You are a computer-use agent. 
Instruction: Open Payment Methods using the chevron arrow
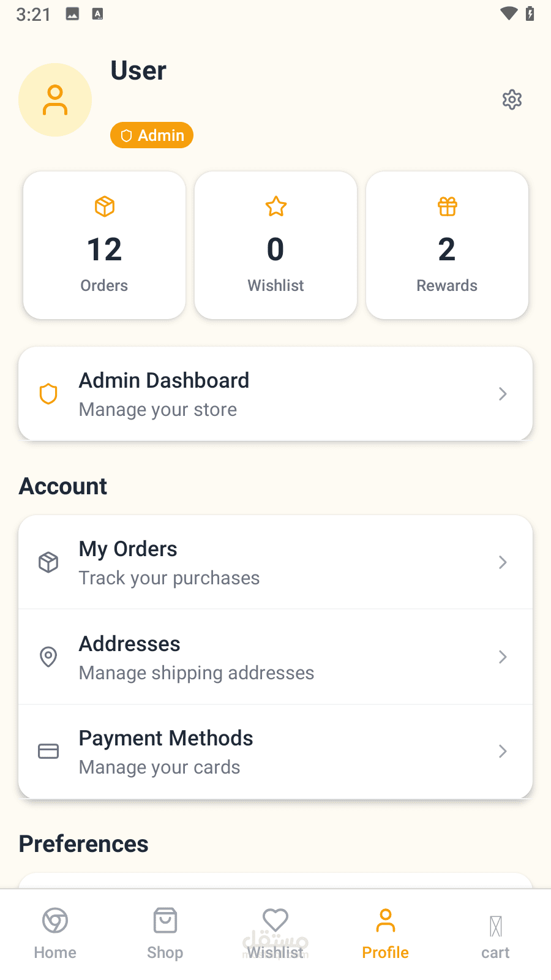click(x=503, y=751)
